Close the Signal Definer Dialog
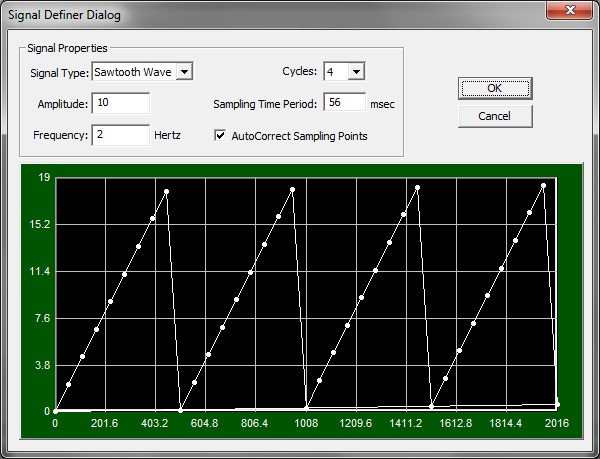600x459 pixels. pos(569,10)
